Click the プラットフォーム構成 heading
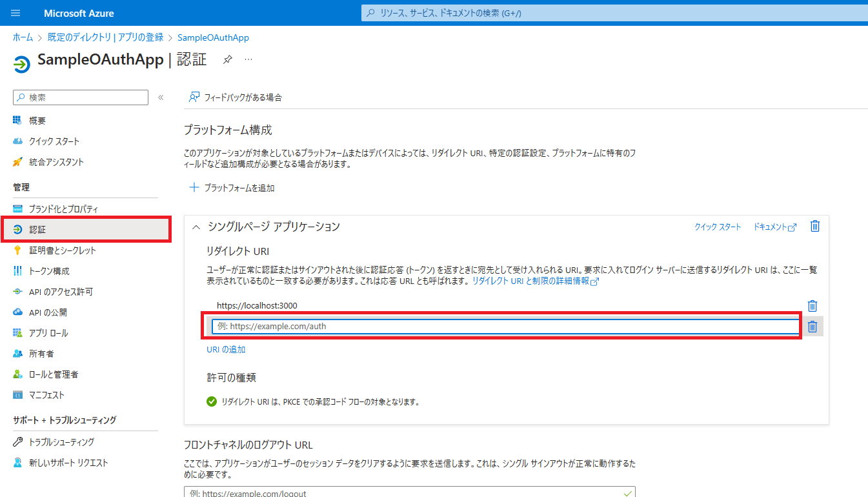This screenshot has height=497, width=868. click(228, 130)
